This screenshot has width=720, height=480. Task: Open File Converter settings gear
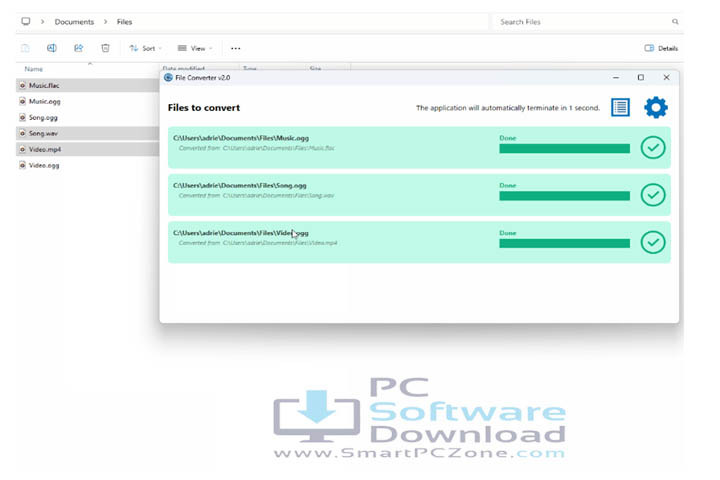coord(656,107)
